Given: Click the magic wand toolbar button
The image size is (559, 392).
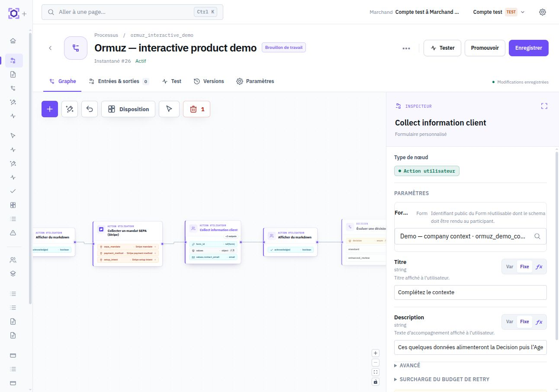Looking at the screenshot, I should [x=70, y=109].
